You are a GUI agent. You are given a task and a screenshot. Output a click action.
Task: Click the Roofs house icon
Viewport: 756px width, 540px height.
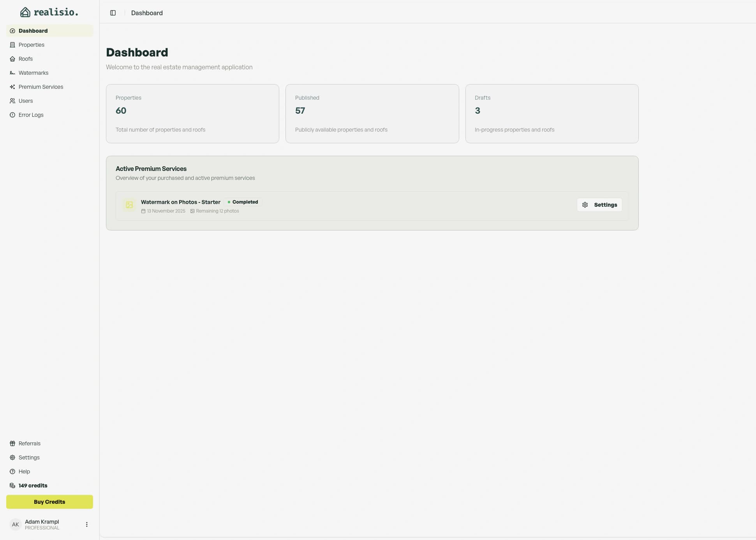(12, 59)
